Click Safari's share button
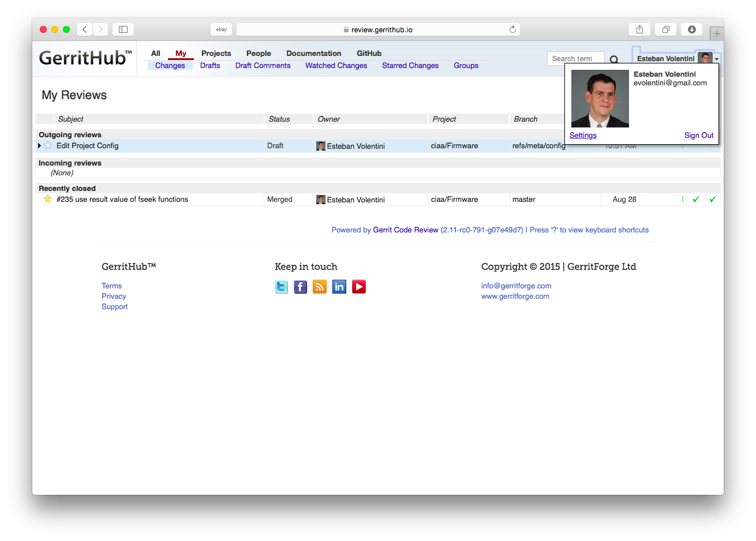 coord(639,29)
